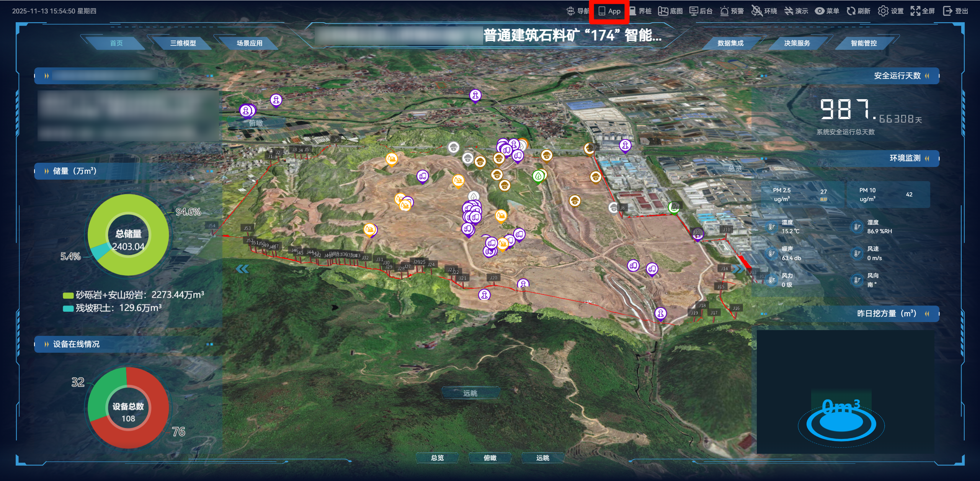The image size is (980, 481).
Task: Collapse left panel with double chevron
Action: (x=242, y=269)
